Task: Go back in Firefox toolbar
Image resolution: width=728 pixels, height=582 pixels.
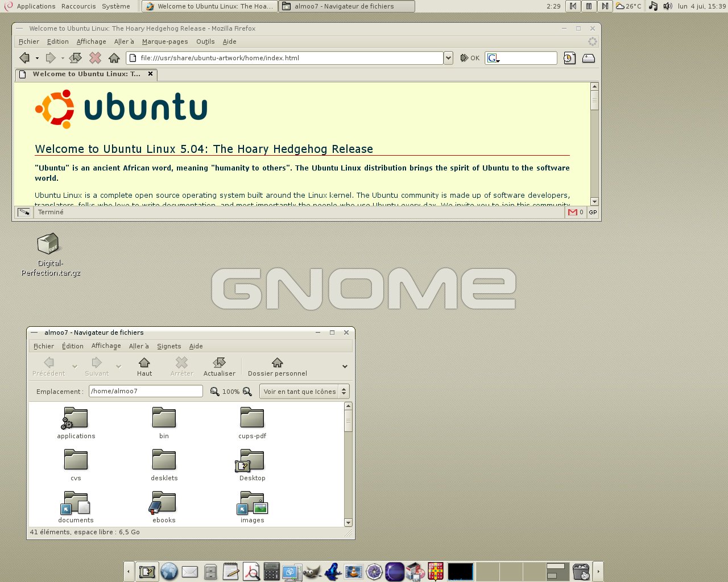Action: coord(24,57)
